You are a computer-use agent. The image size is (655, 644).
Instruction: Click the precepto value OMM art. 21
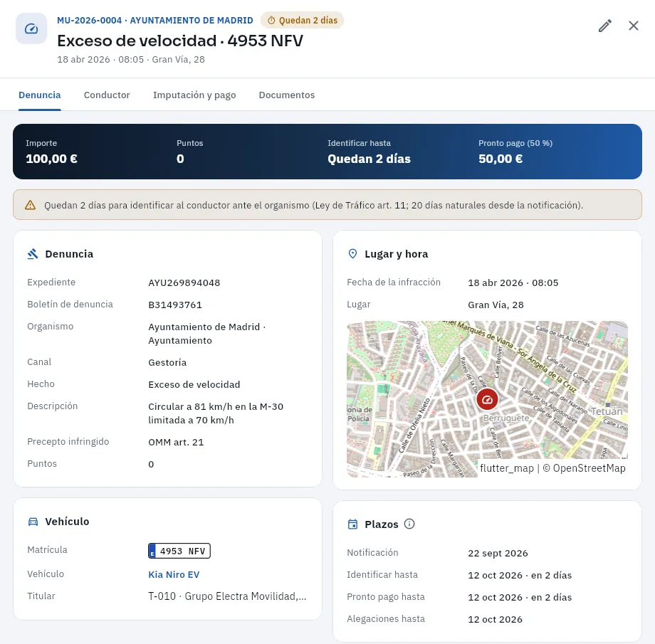[176, 443]
